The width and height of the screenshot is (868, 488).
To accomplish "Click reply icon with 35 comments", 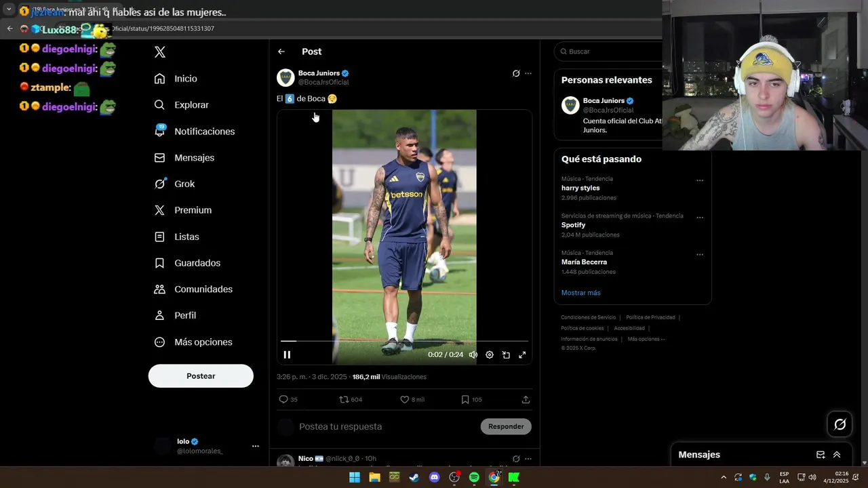I will click(288, 400).
